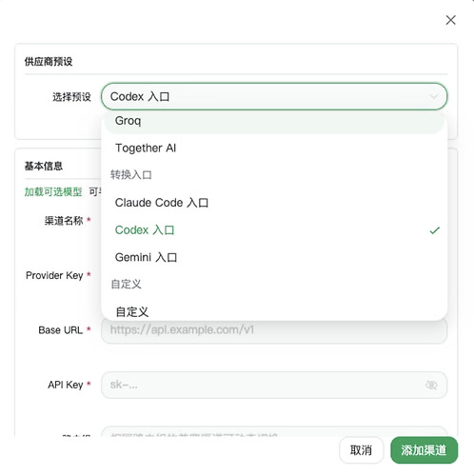Select the 自定义 preset option
Screen dimensions: 474x476
click(x=274, y=311)
